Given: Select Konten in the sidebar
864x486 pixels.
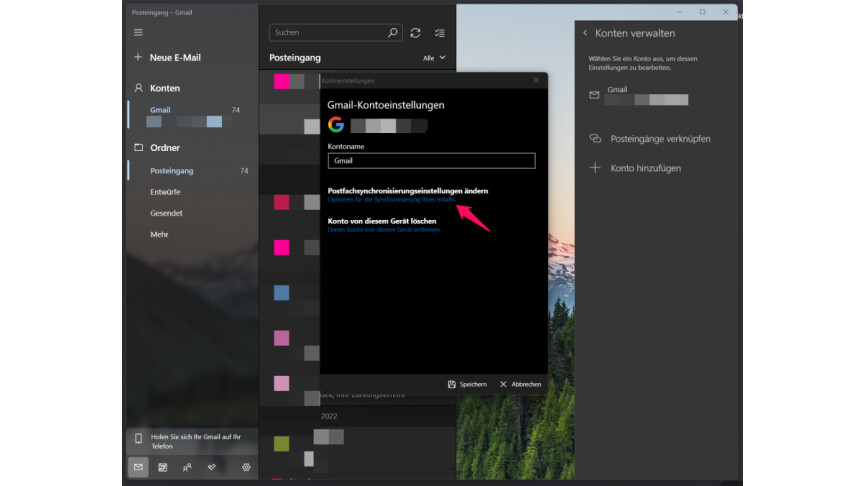Looking at the screenshot, I should (x=165, y=88).
